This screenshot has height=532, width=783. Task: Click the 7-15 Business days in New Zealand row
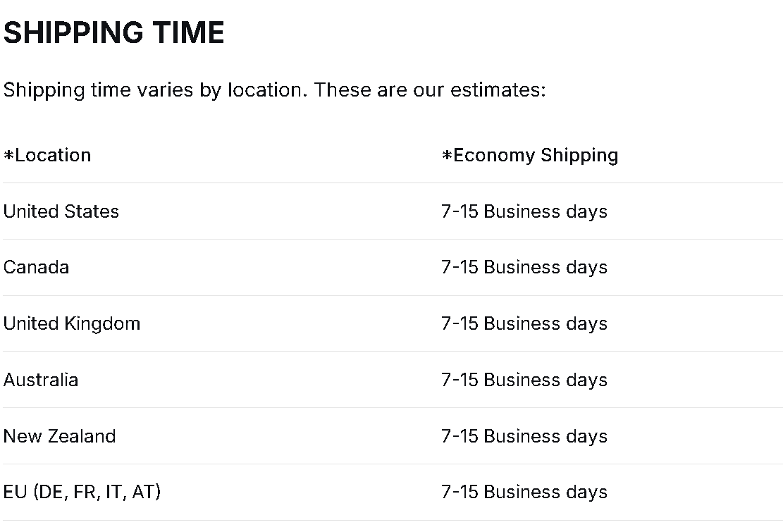click(524, 436)
